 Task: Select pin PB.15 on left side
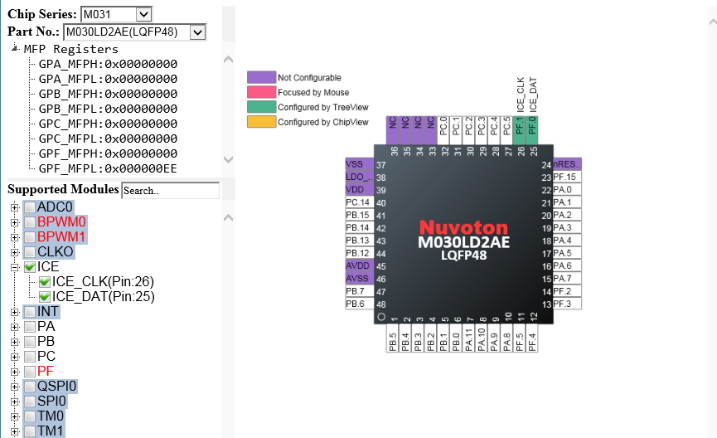pyautogui.click(x=359, y=215)
